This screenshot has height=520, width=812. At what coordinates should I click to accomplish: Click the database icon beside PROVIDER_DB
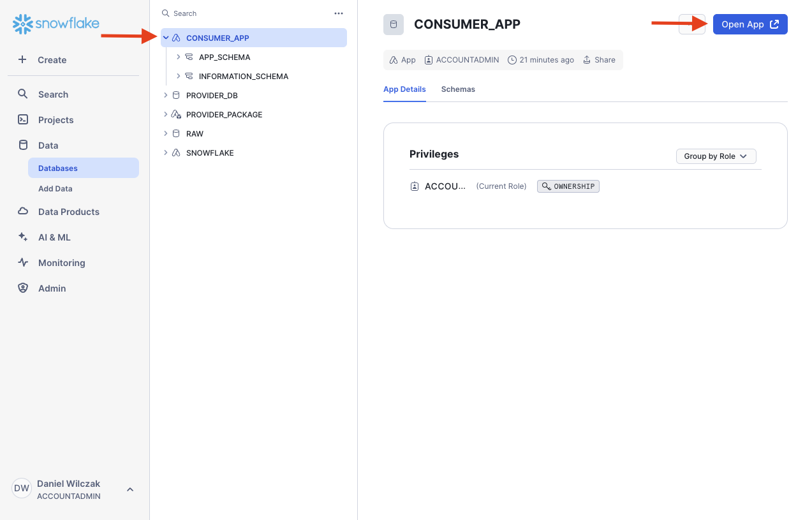(x=176, y=95)
